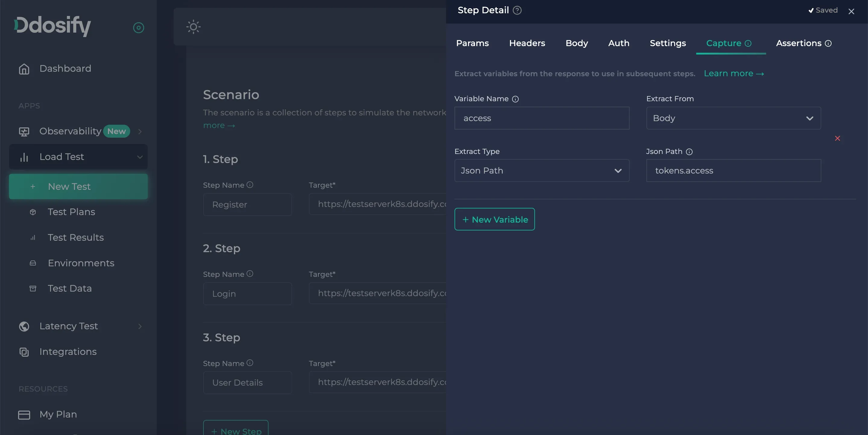Screen dimensions: 868x435
Task: Click the circular target icon beside the Ddosify logo
Action: tap(139, 28)
